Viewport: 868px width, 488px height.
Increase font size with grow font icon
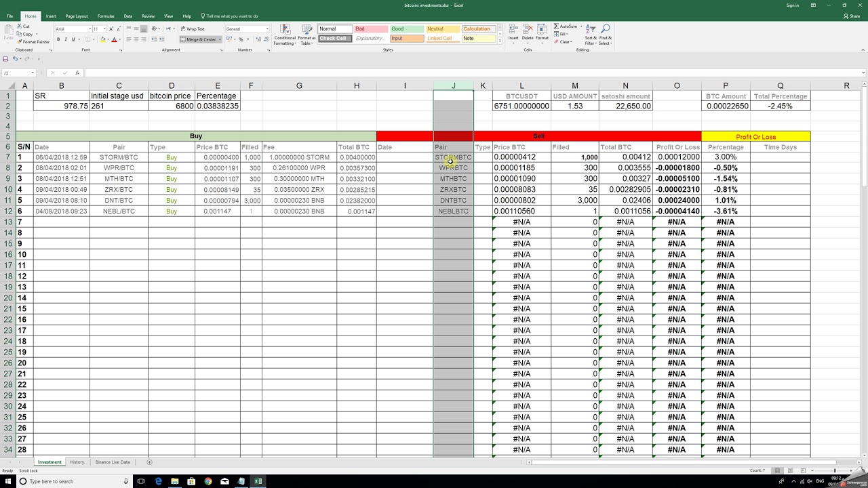click(112, 29)
